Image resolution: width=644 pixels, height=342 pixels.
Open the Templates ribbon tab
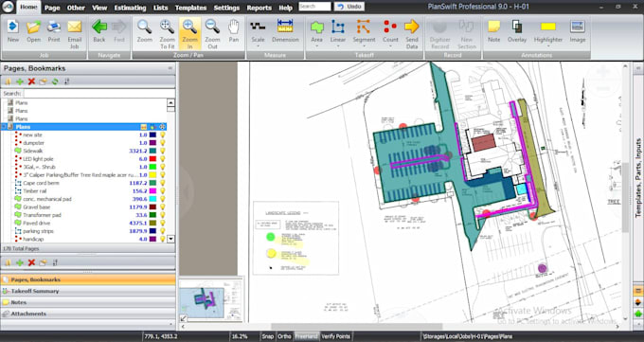coord(190,8)
